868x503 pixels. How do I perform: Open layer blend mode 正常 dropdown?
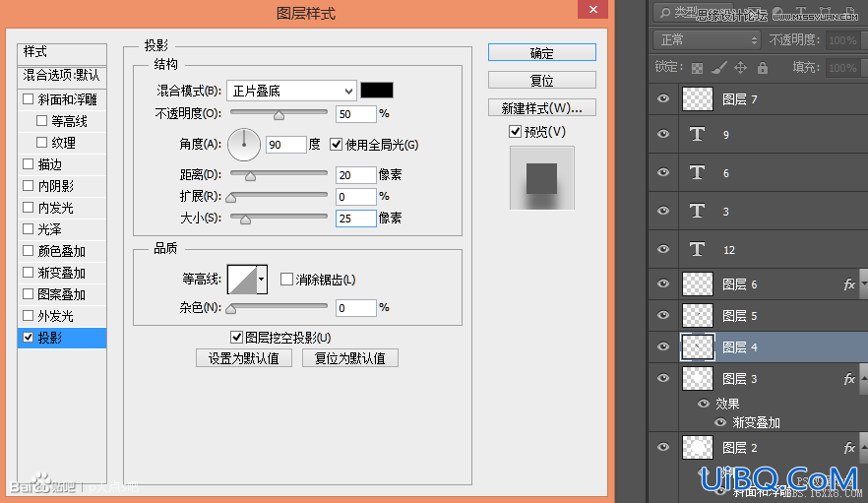[707, 40]
